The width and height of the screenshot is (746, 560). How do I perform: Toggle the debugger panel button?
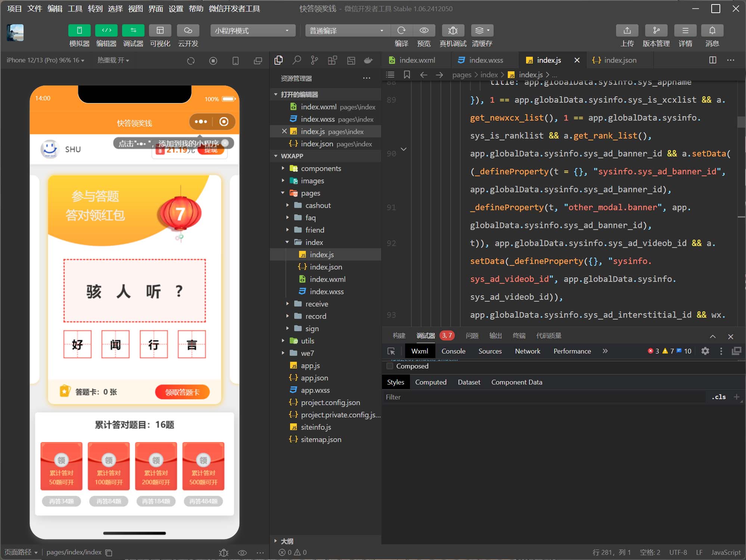pyautogui.click(x=133, y=30)
